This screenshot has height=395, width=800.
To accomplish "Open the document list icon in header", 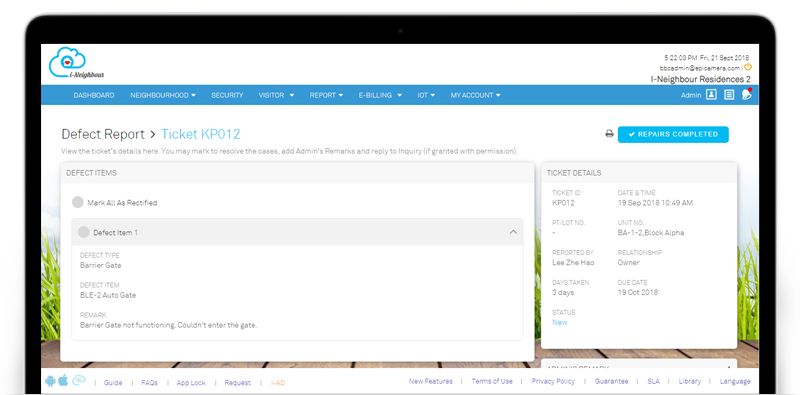I will (730, 95).
